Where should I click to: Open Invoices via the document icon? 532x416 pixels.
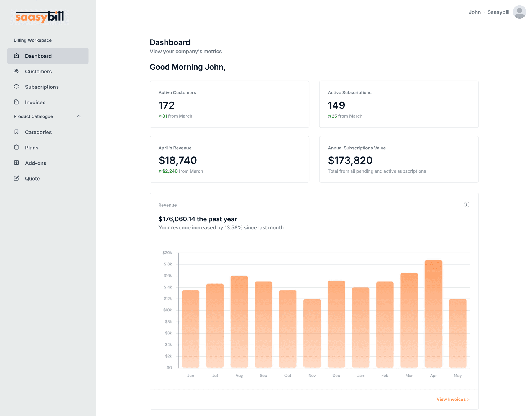[16, 102]
